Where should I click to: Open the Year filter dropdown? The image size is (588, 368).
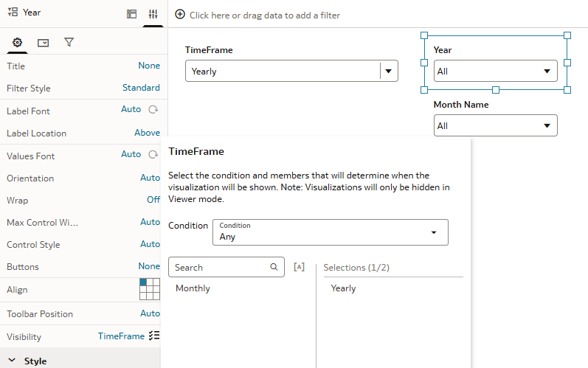547,72
